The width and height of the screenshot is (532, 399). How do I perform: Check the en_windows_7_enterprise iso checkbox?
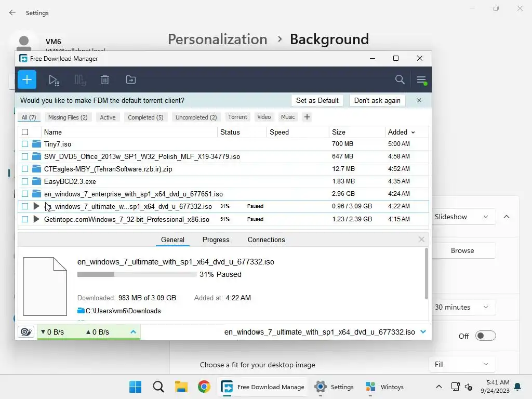(25, 194)
